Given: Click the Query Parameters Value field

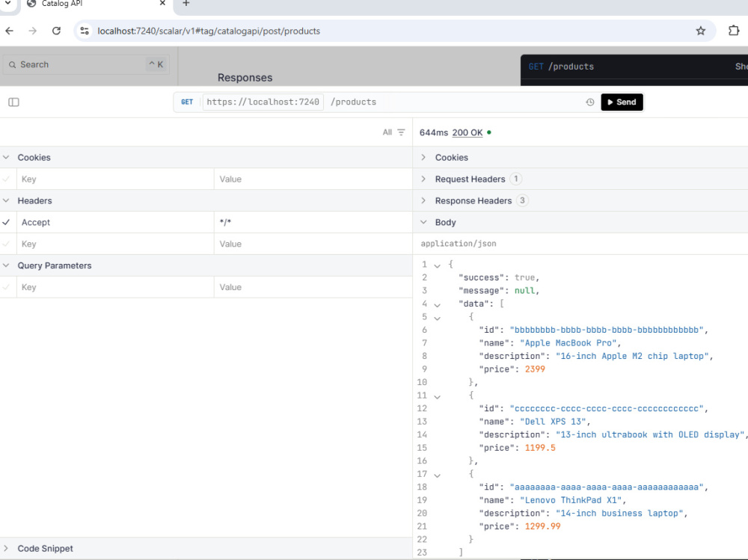Looking at the screenshot, I should coord(313,287).
